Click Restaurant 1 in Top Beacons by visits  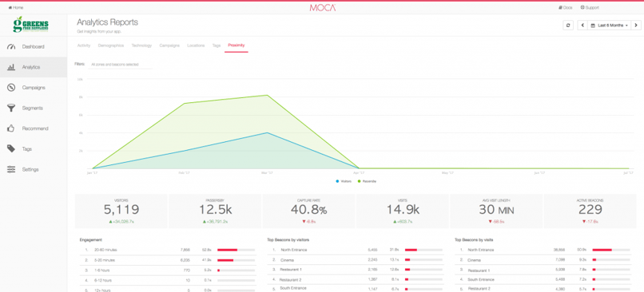tap(479, 270)
